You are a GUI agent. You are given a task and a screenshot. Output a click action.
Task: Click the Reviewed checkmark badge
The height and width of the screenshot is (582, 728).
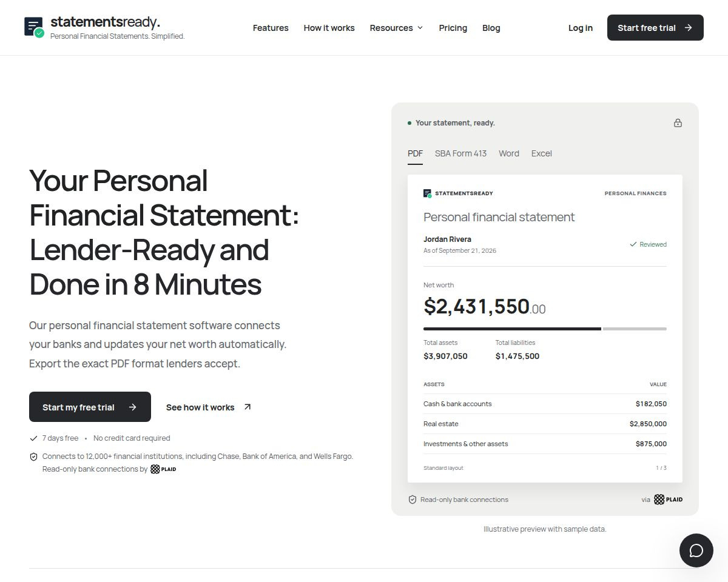pyautogui.click(x=648, y=244)
